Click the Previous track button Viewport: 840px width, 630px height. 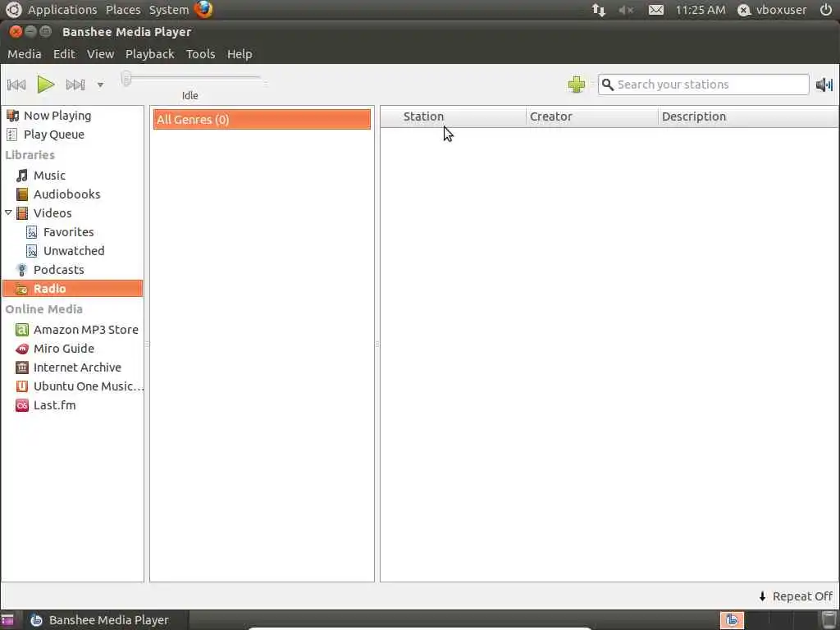point(16,84)
